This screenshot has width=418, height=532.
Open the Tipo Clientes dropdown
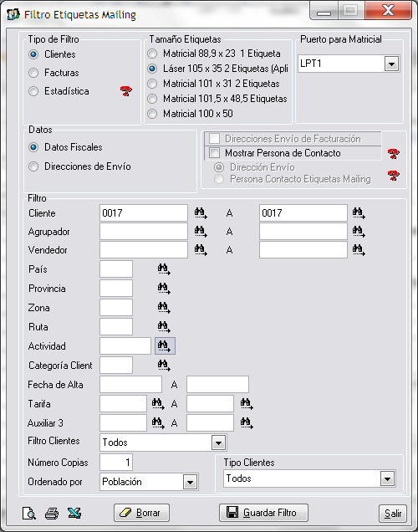(388, 478)
